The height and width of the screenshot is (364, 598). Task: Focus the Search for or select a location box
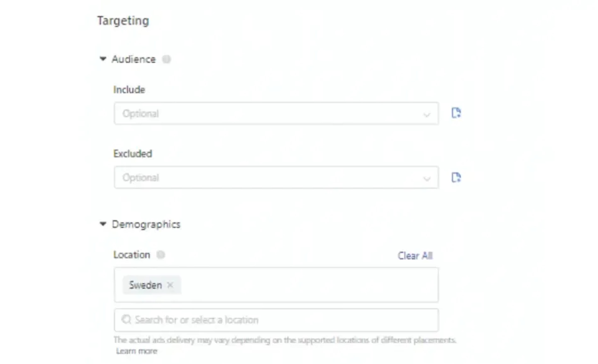(x=276, y=320)
